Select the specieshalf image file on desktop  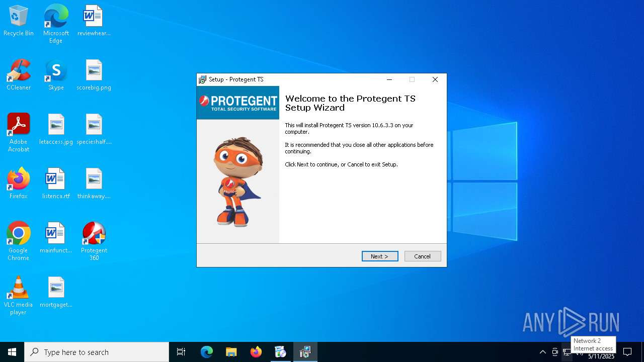click(94, 130)
